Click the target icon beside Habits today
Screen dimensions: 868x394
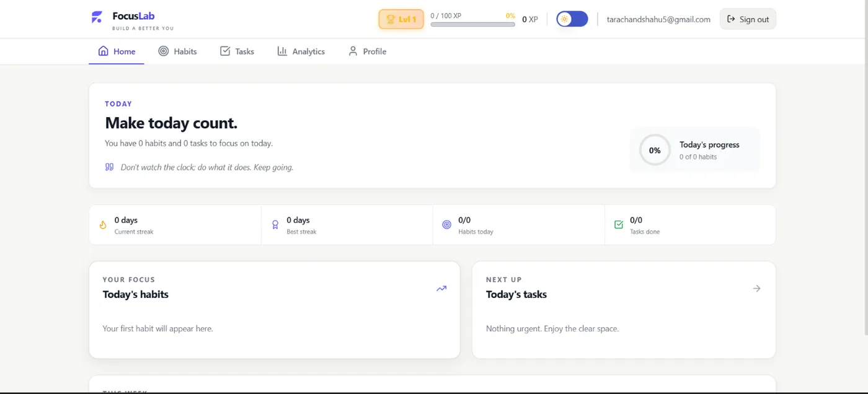pyautogui.click(x=446, y=225)
